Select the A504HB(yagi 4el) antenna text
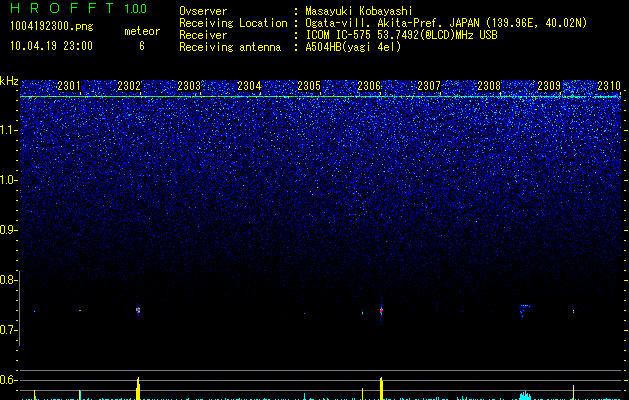Image resolution: width=629 pixels, height=400 pixels. point(353,47)
